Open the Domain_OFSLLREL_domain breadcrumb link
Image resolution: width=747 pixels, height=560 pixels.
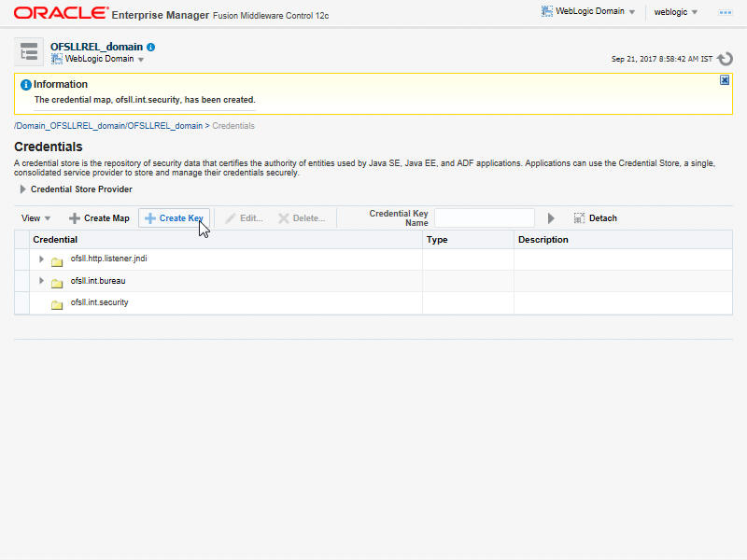coord(108,126)
